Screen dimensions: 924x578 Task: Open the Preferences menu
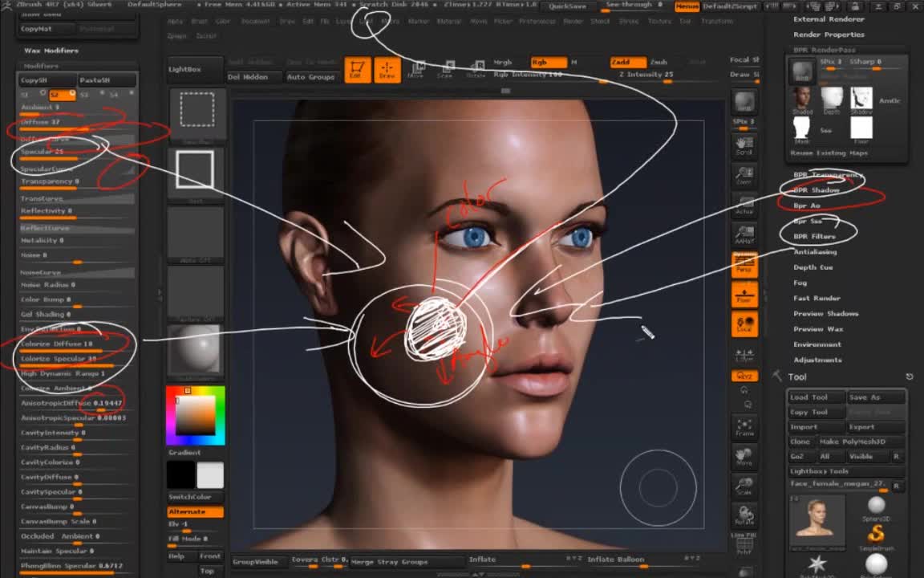coord(537,21)
